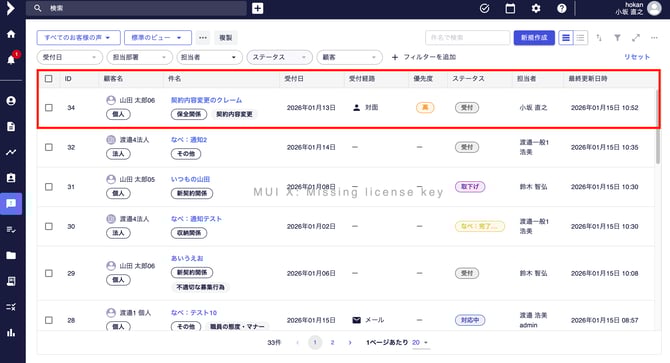Check the row with ID 28
The width and height of the screenshot is (670, 363).
(x=49, y=320)
